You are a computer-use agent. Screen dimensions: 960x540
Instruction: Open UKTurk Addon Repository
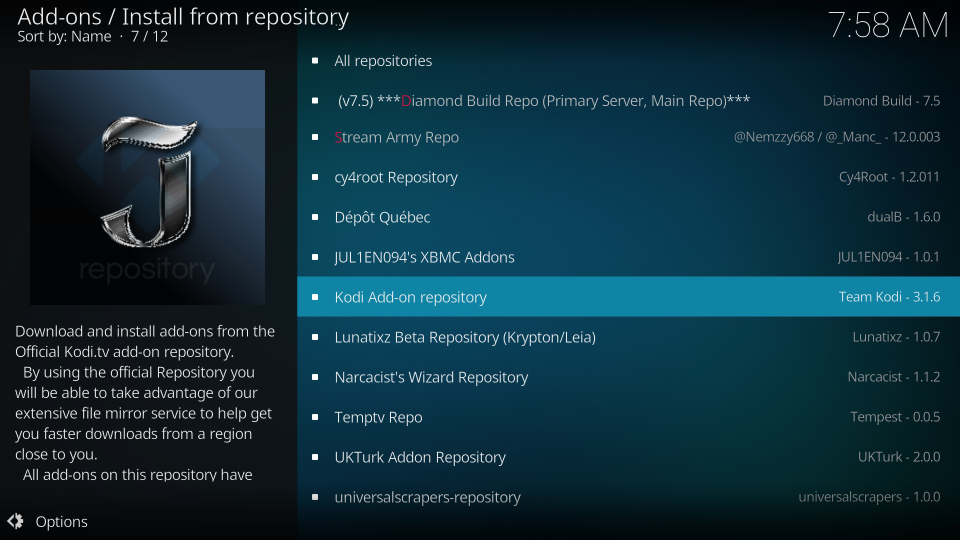(420, 457)
